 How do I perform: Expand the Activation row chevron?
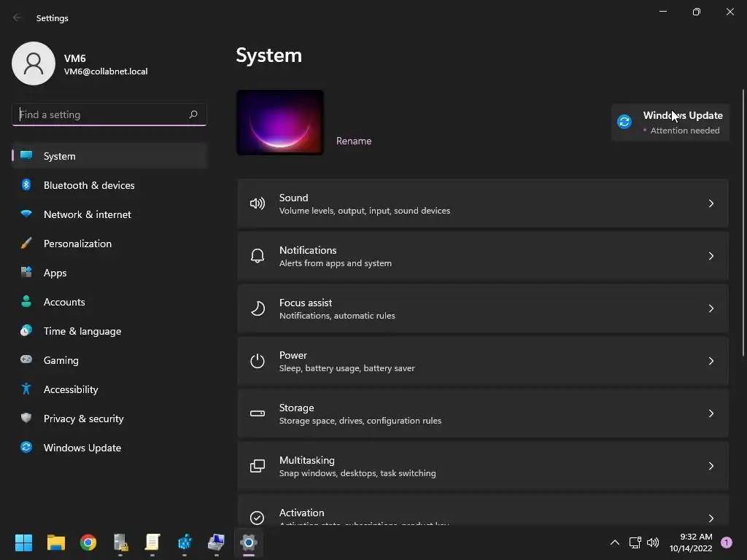(x=711, y=518)
